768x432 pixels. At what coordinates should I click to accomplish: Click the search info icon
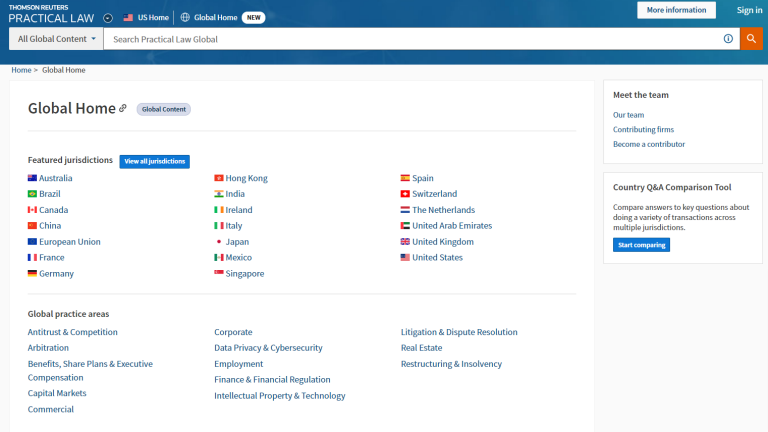(728, 39)
